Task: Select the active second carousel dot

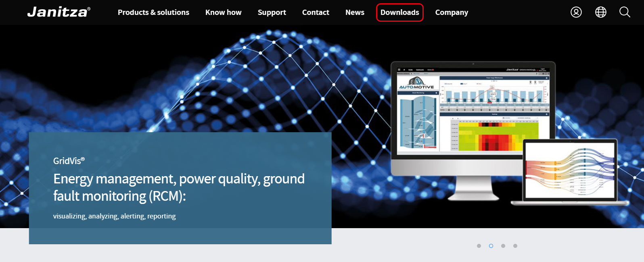Action: (491, 246)
